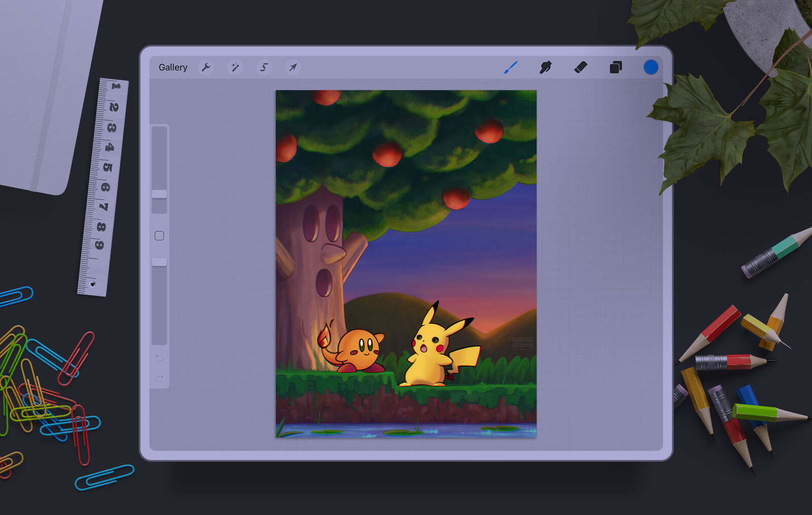
Task: Undo the last action with sidebar arrow
Action: coord(159,358)
